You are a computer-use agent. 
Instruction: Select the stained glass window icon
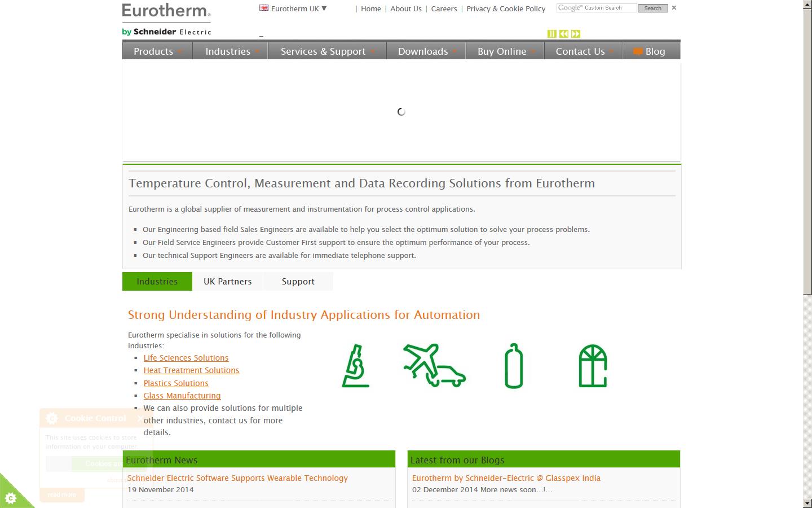(593, 365)
